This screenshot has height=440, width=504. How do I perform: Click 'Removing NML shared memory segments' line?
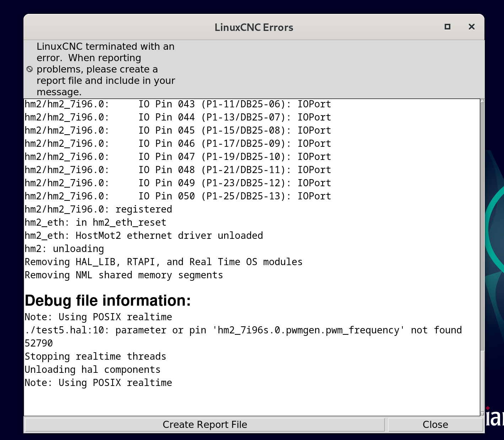click(124, 275)
